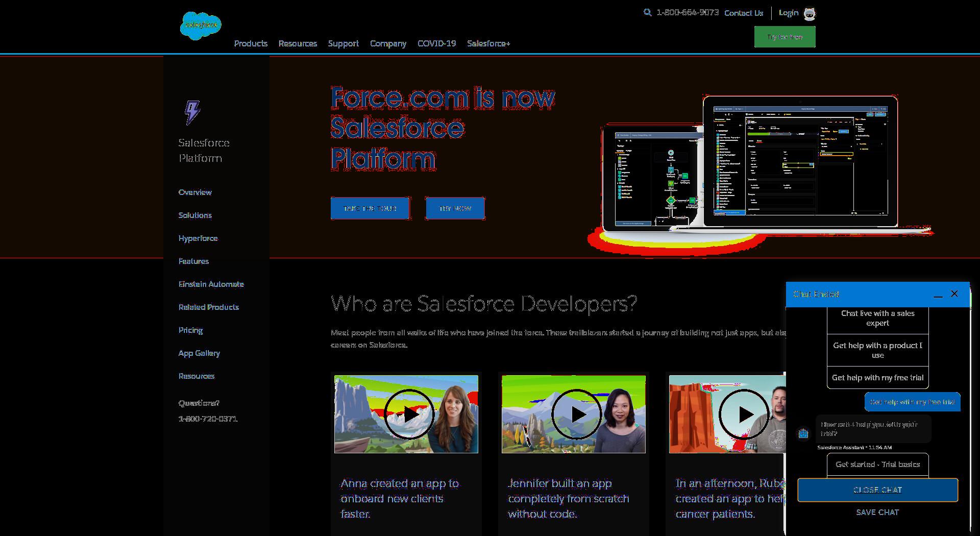The height and width of the screenshot is (536, 980).
Task: Select Get started - Trial basics option
Action: click(x=877, y=465)
